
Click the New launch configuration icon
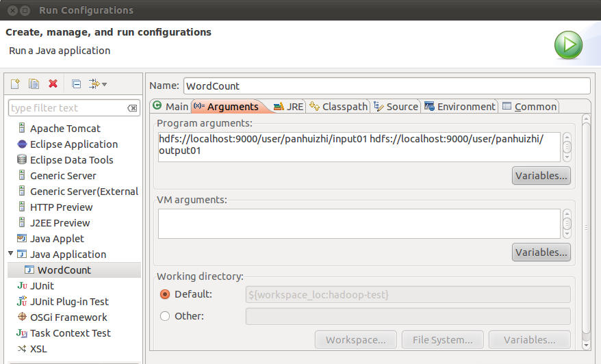[x=15, y=83]
